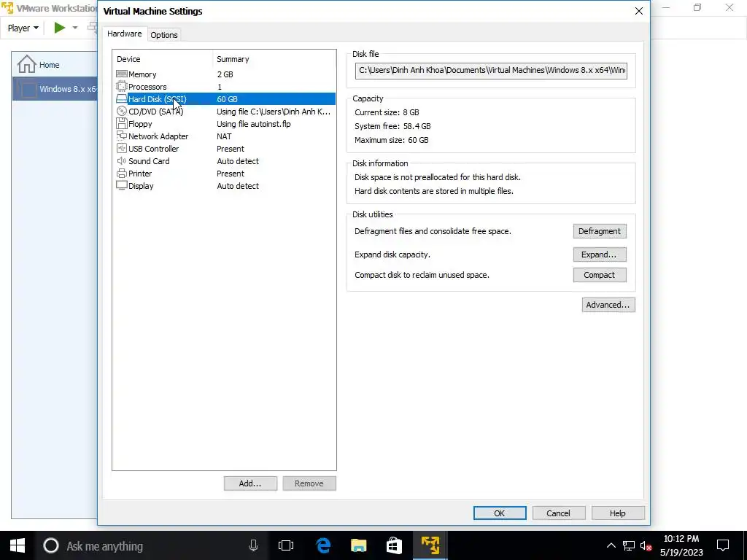This screenshot has width=747, height=560.
Task: Click the Network Adapter icon
Action: [x=122, y=136]
